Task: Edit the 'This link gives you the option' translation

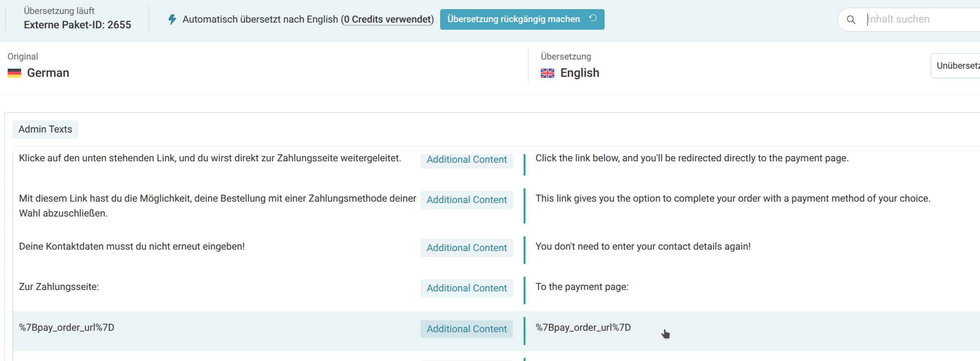Action: pos(732,199)
